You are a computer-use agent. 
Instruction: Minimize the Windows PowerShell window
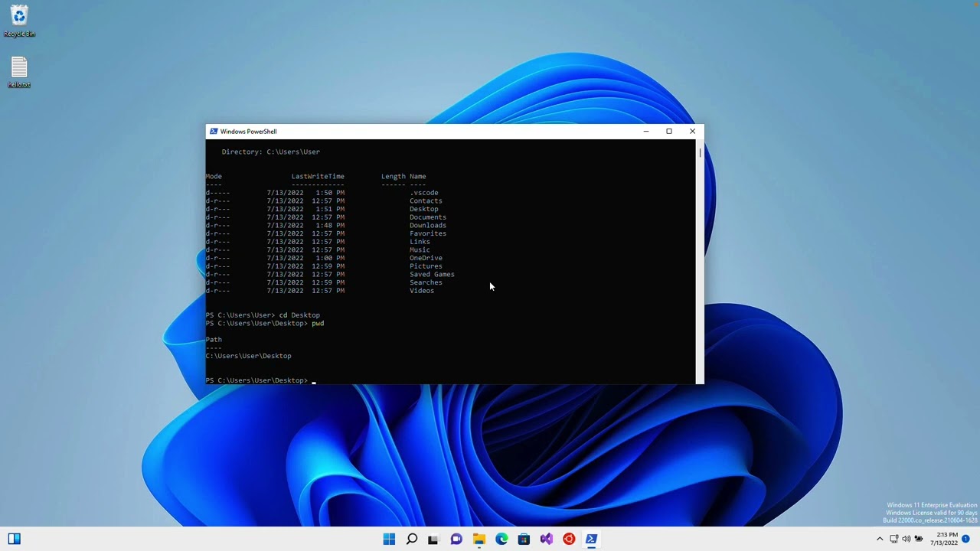pos(645,131)
